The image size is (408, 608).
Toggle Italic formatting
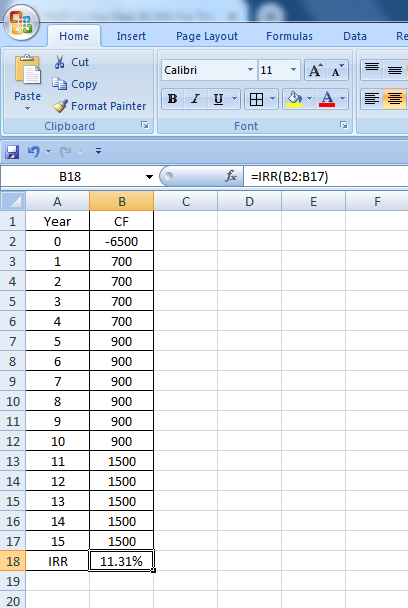195,99
